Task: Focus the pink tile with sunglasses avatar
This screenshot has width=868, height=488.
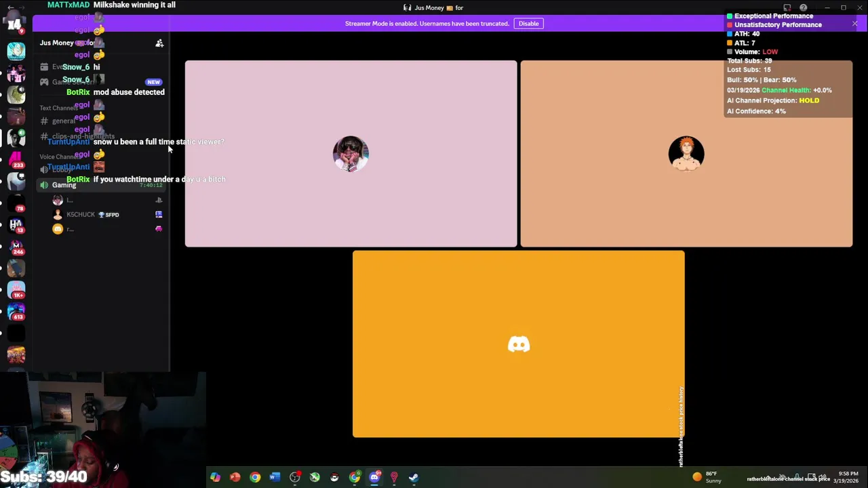Action: 351,154
